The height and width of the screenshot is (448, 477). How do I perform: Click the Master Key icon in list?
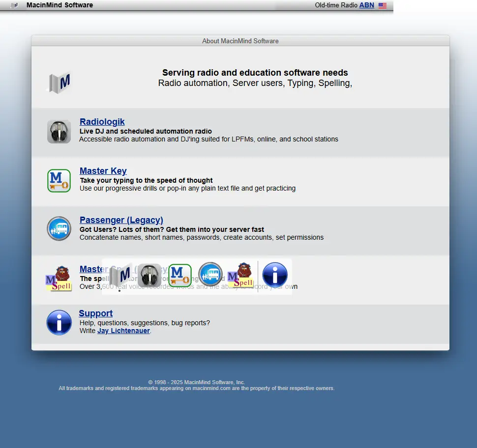pyautogui.click(x=59, y=181)
